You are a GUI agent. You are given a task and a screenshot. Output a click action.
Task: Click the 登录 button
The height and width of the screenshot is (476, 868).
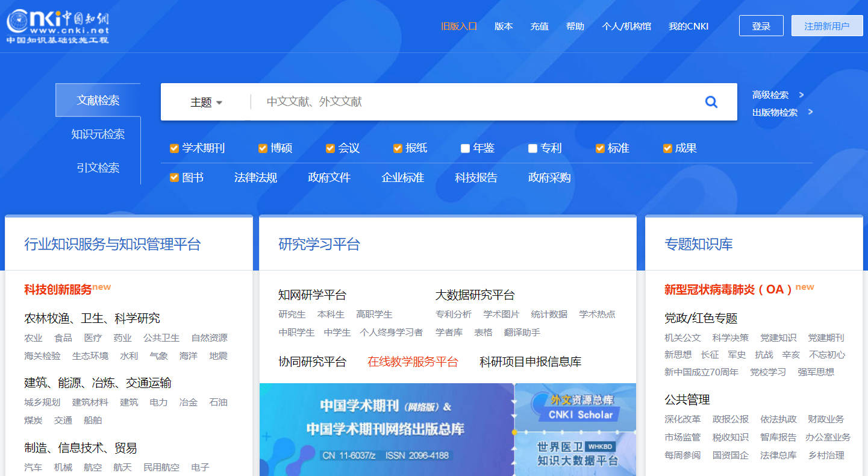point(761,26)
